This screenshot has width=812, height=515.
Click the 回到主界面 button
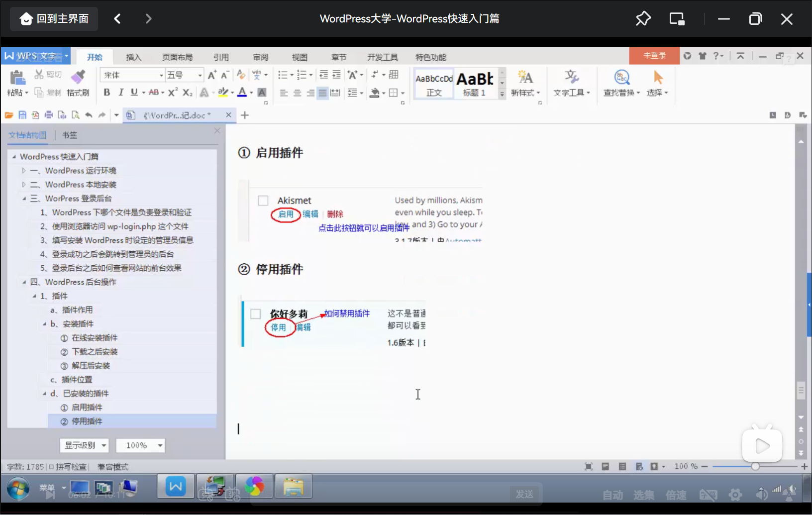(x=54, y=19)
